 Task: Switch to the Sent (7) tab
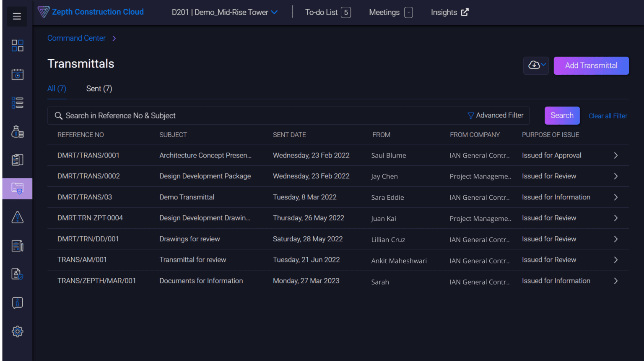coord(99,89)
